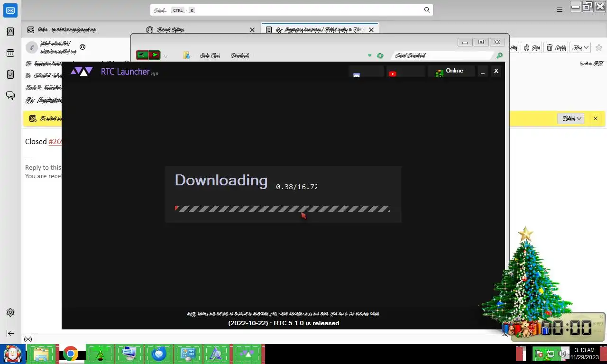Image resolution: width=607 pixels, height=364 pixels.
Task: Click the Junk button with flame icon
Action: pos(531,47)
